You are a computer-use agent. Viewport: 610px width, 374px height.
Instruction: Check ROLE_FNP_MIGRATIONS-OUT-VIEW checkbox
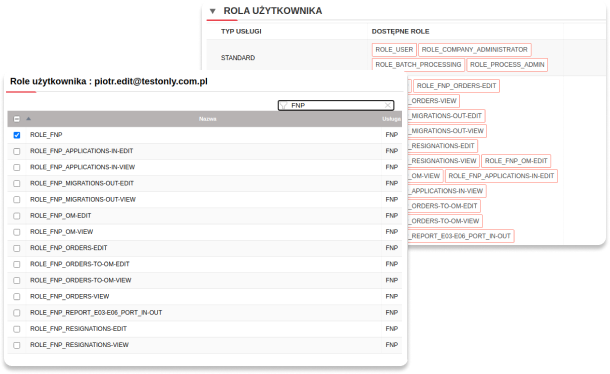tap(17, 200)
